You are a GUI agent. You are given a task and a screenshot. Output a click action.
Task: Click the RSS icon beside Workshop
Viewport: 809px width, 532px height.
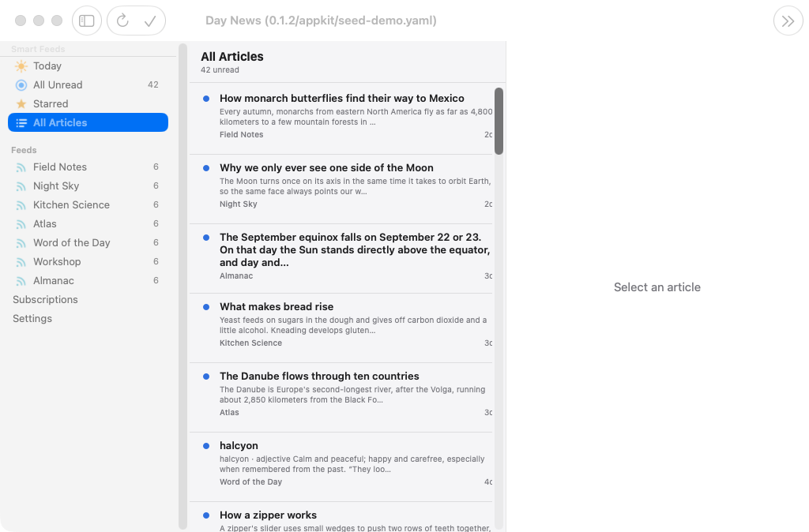coord(21,262)
